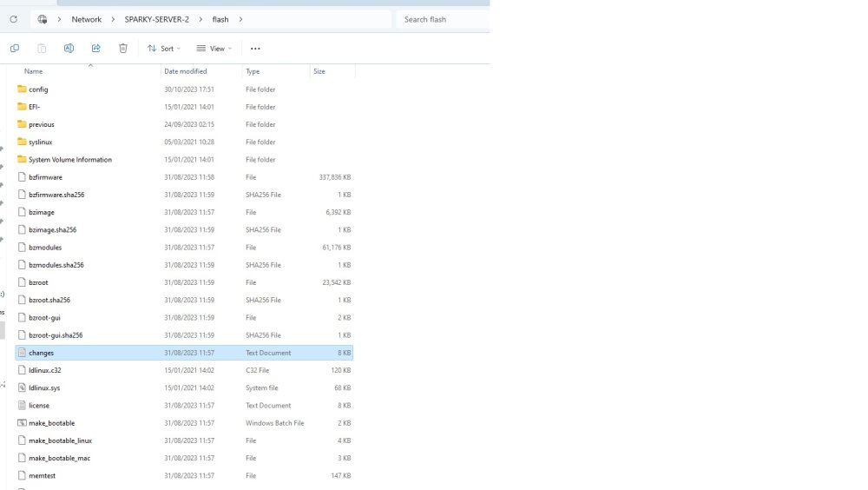Screen dimensions: 868x490
Task: Click date 30/10/2023 17:51 of config
Action: click(188, 89)
